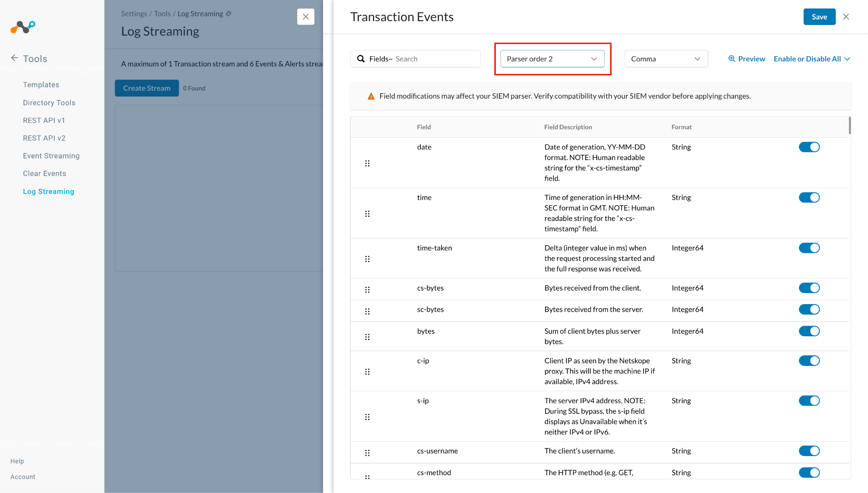868x493 pixels.
Task: Click the Preview magnifier icon
Action: (732, 59)
